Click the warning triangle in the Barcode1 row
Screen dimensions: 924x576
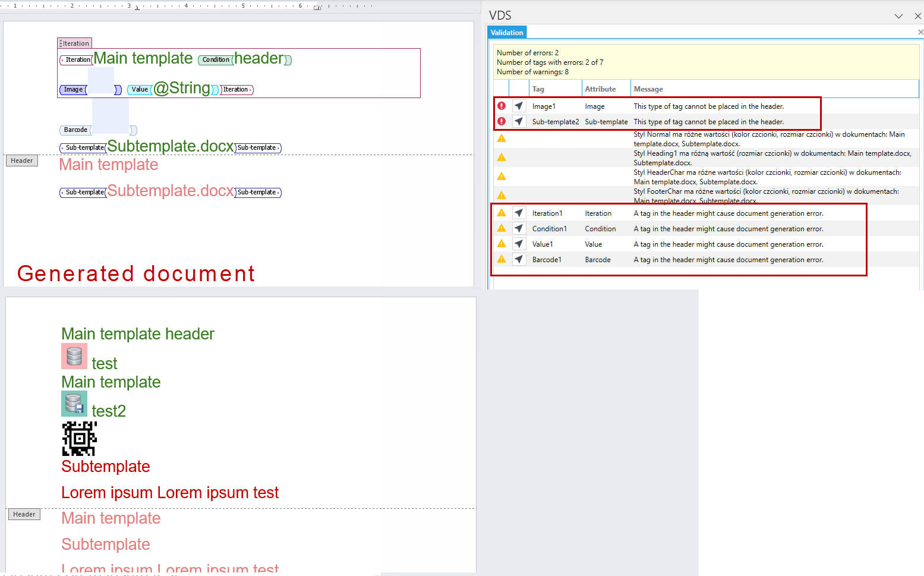coord(502,259)
